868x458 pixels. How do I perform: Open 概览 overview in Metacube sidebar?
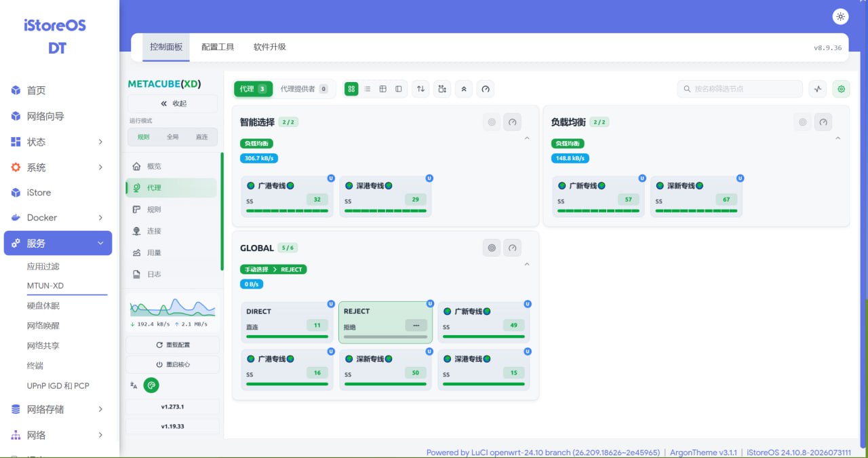172,166
